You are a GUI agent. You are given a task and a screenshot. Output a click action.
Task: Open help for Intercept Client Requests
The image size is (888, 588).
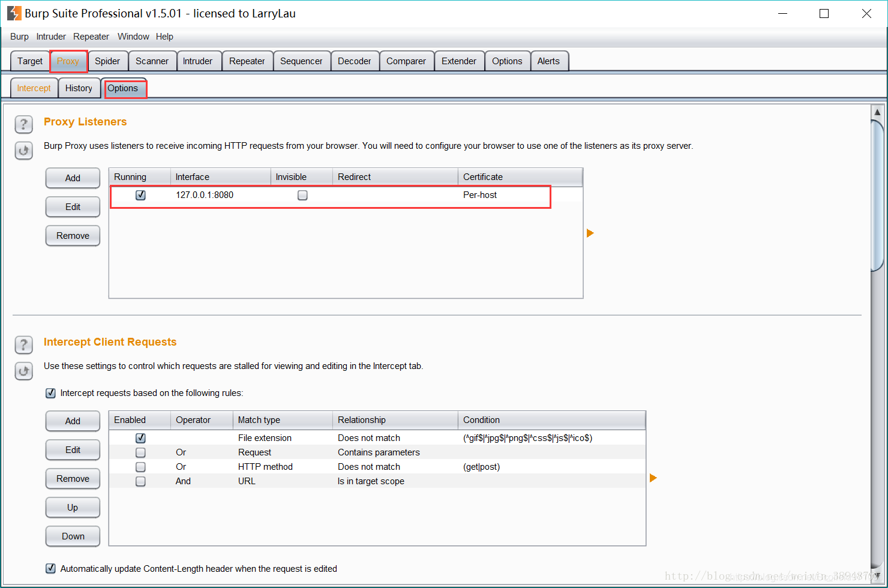[x=23, y=345]
